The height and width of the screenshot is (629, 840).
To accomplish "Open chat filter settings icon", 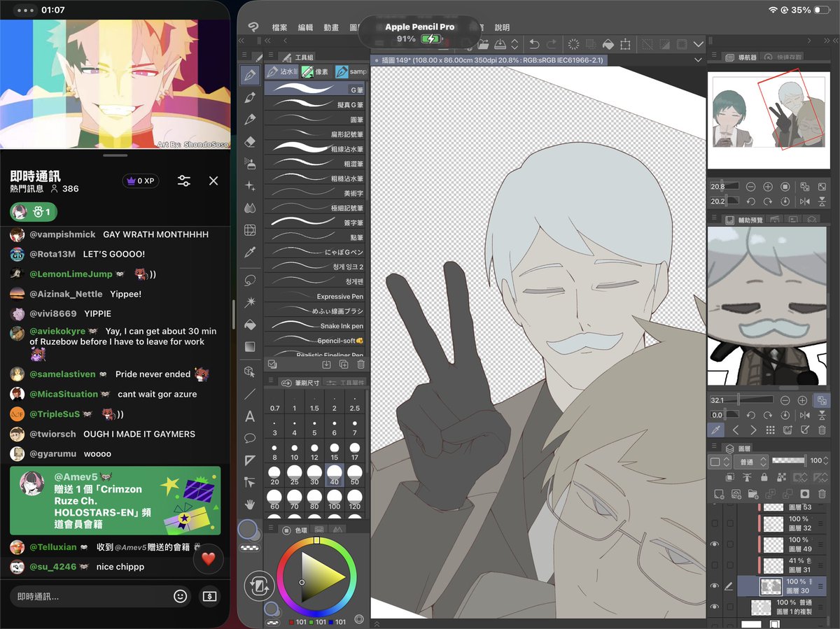I will pos(184,181).
